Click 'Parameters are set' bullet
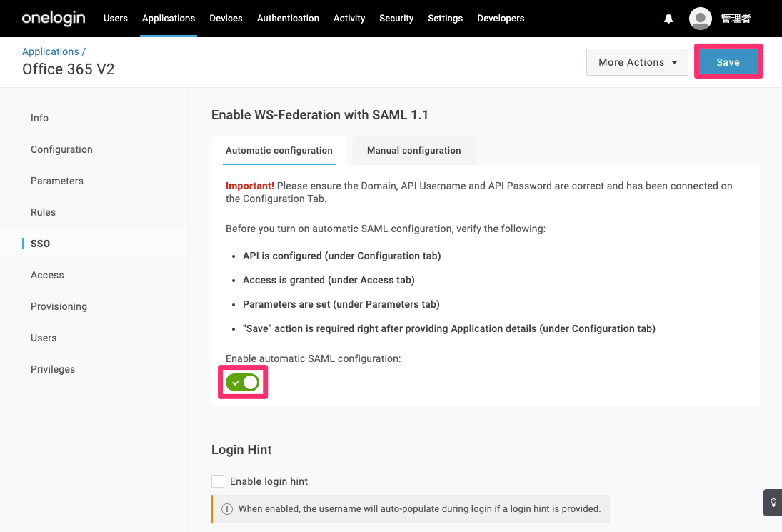 (341, 305)
